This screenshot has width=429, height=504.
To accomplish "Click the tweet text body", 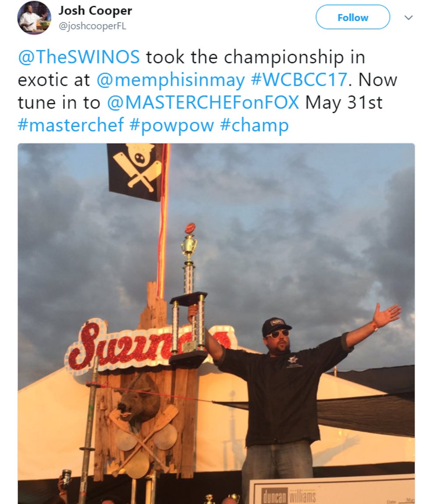I will click(207, 91).
